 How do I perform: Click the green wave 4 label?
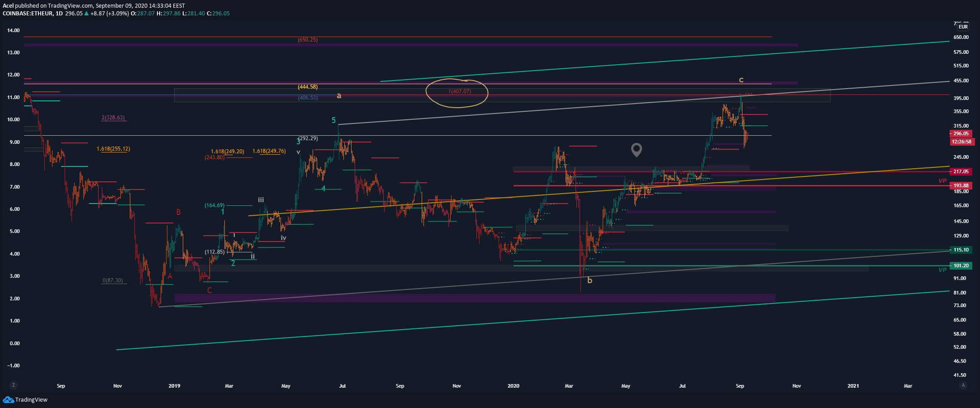click(323, 189)
